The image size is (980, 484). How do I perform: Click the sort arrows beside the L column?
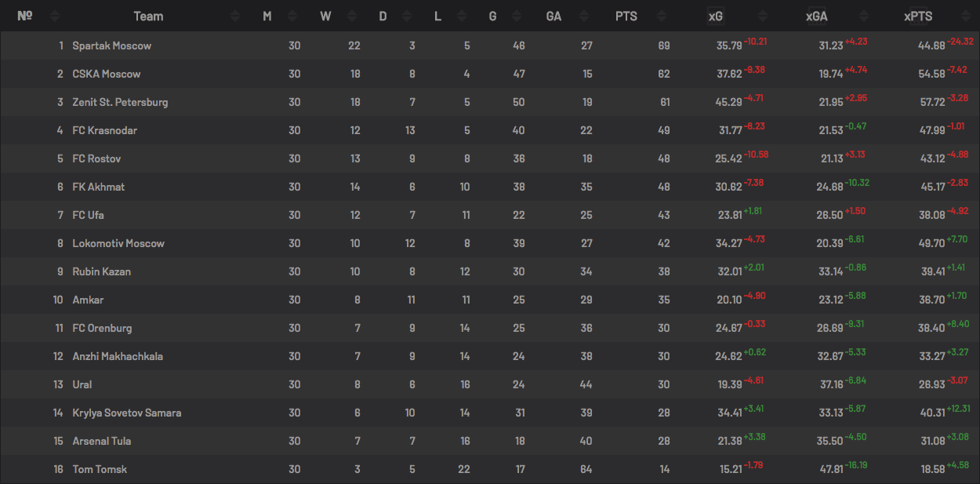(x=460, y=16)
